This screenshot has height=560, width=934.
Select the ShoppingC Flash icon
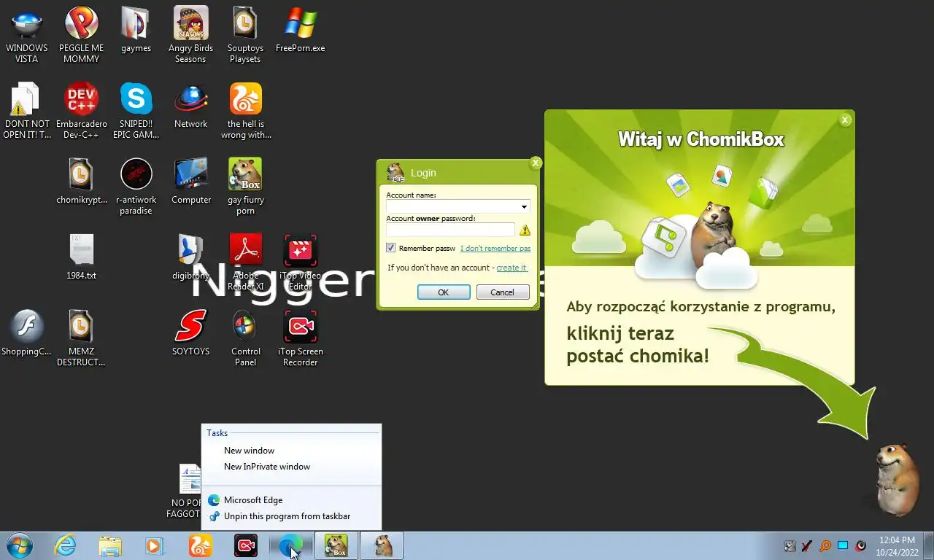pos(27,333)
